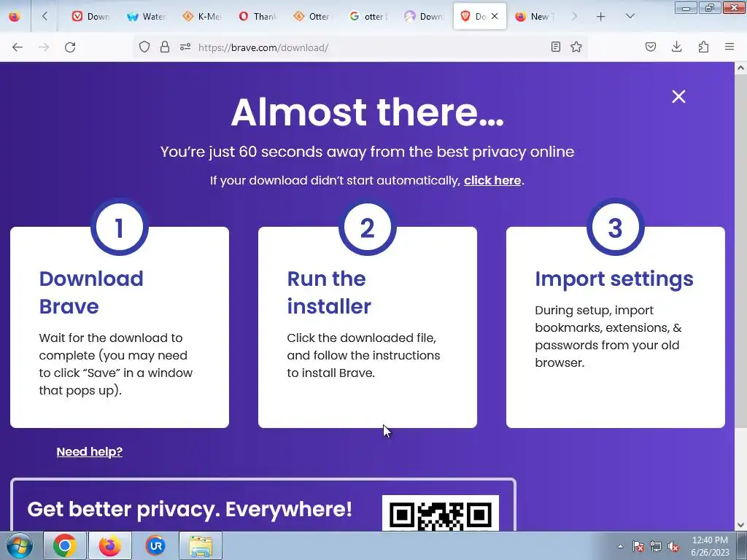Screen dimensions: 747x560
Task: Switch to the Vivaldi Down tab
Action: 90,16
